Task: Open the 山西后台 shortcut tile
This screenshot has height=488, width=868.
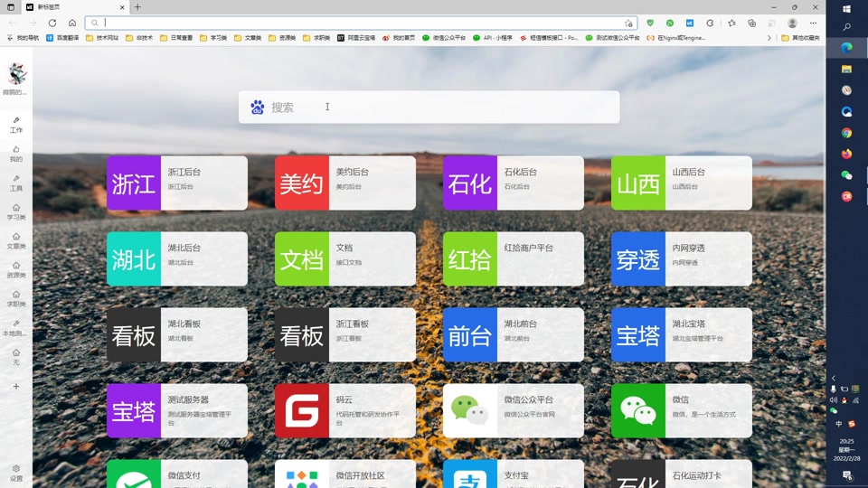Action: coord(682,183)
